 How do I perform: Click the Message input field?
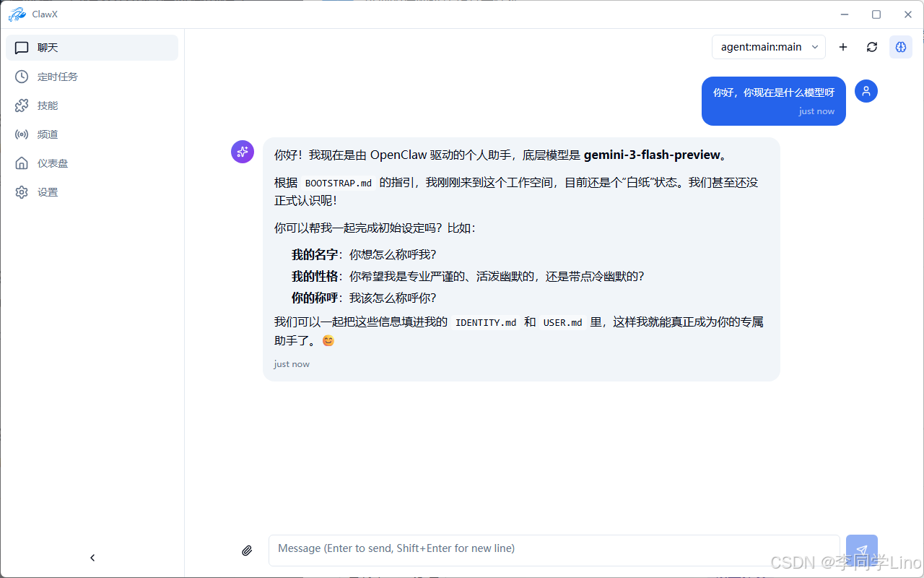point(553,550)
